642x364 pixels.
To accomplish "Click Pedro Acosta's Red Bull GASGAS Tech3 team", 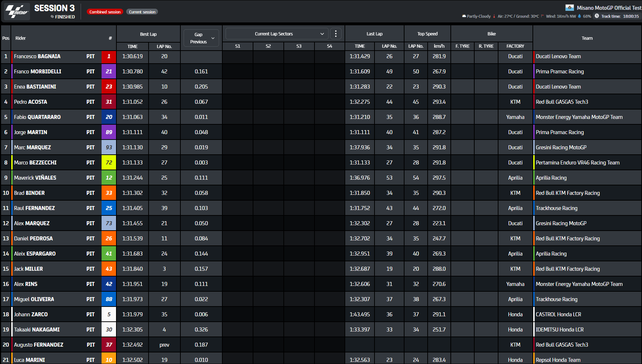I will click(562, 102).
